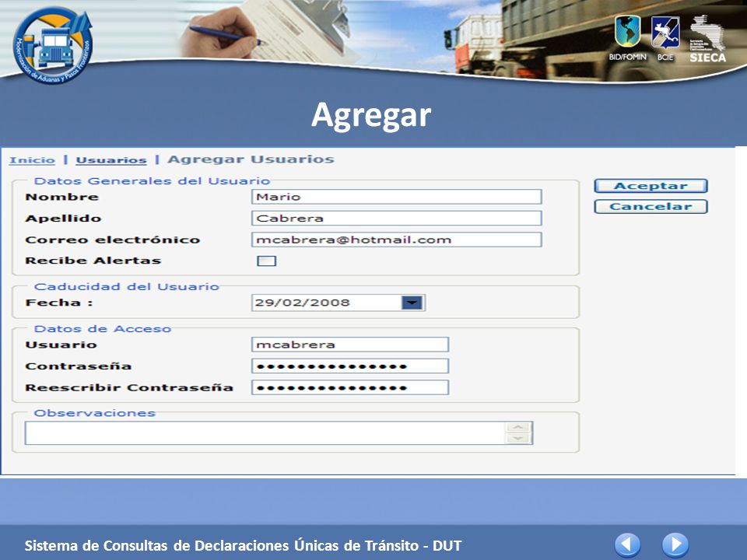The height and width of the screenshot is (560, 747).
Task: Open the Usuarios breadcrumb link
Action: coord(111,160)
